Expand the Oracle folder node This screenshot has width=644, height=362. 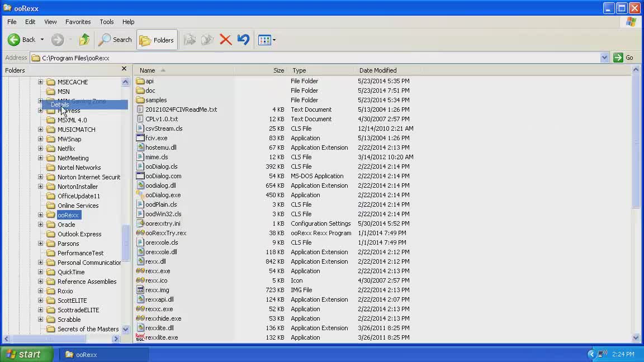[40, 225]
